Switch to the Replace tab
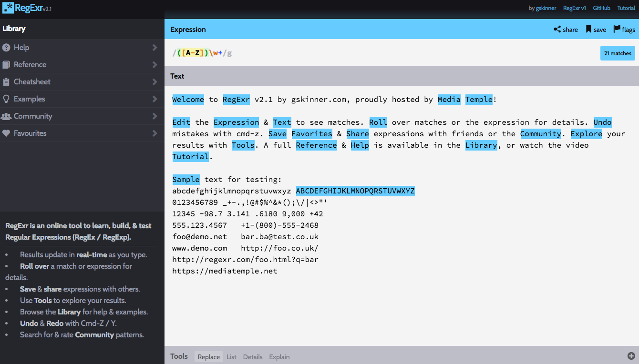The width and height of the screenshot is (639, 364). (209, 357)
